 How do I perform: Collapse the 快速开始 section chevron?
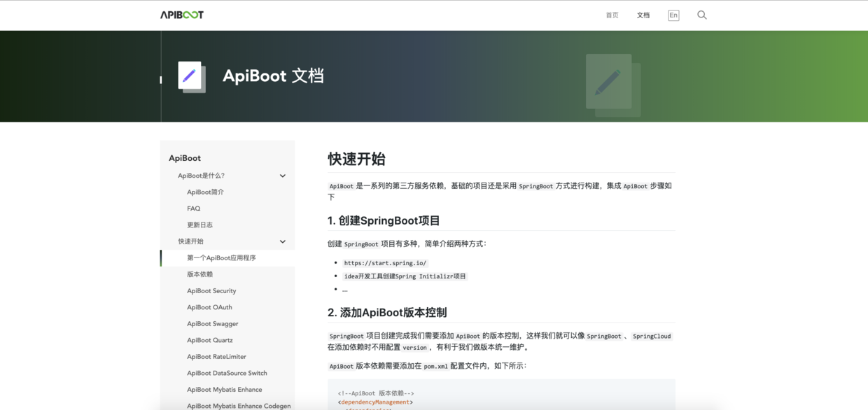(283, 241)
